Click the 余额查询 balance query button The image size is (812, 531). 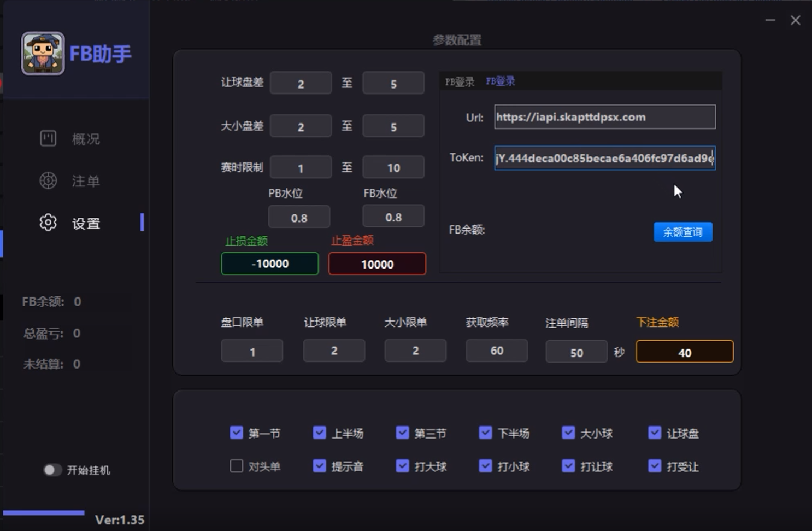click(x=682, y=232)
